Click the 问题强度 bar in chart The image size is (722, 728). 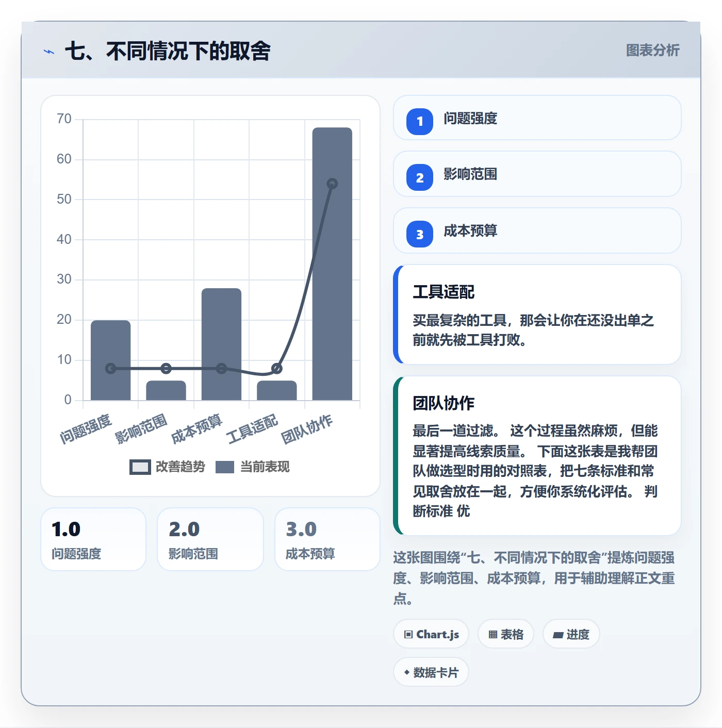[110, 360]
